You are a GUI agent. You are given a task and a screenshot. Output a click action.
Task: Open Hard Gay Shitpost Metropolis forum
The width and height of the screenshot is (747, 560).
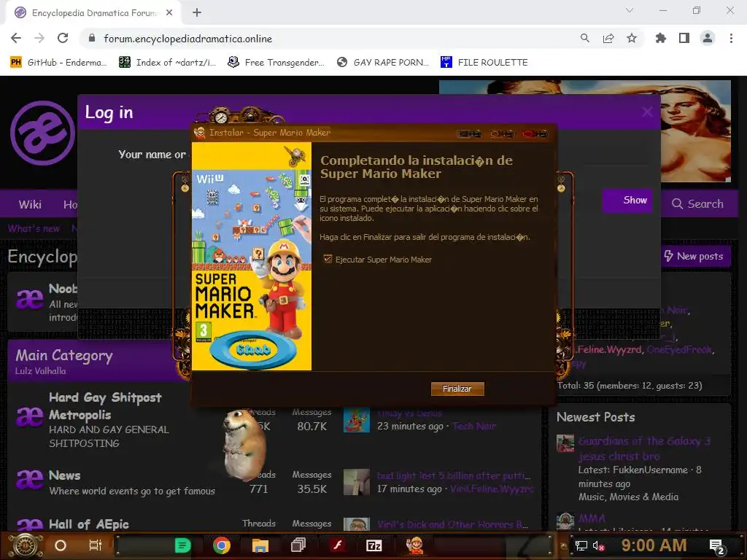(105, 405)
